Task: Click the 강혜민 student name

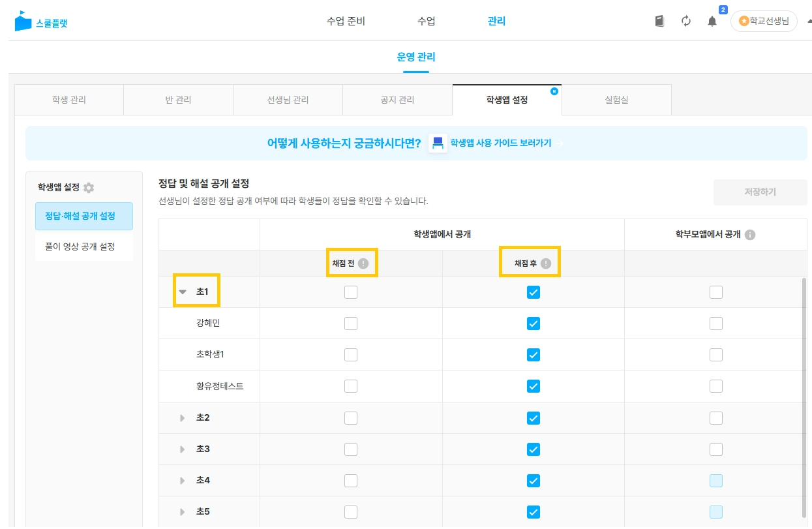Action: [209, 324]
